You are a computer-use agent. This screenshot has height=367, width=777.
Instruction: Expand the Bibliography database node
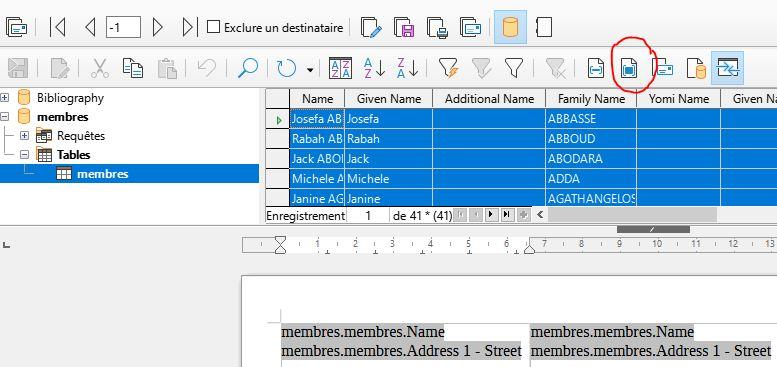tap(4, 98)
